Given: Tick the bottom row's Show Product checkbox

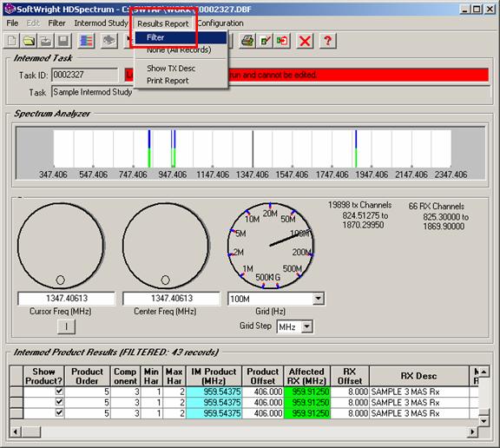Looking at the screenshot, I should [59, 412].
